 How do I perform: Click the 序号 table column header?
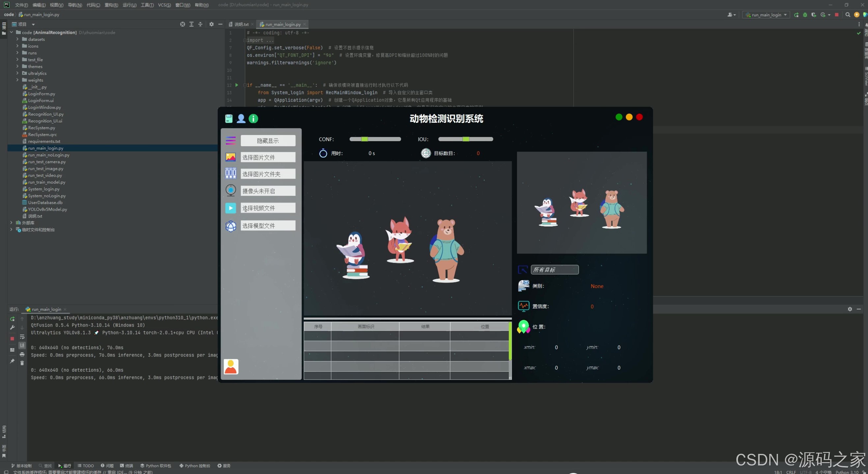317,327
